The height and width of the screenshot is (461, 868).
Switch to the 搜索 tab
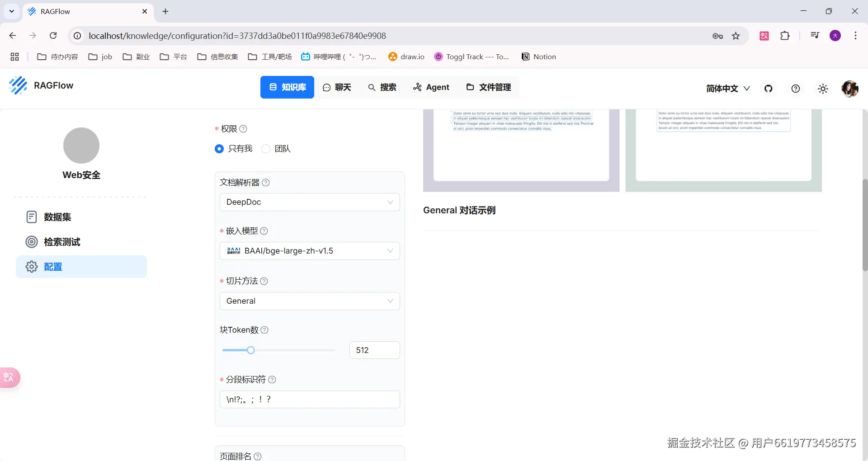[x=382, y=87]
